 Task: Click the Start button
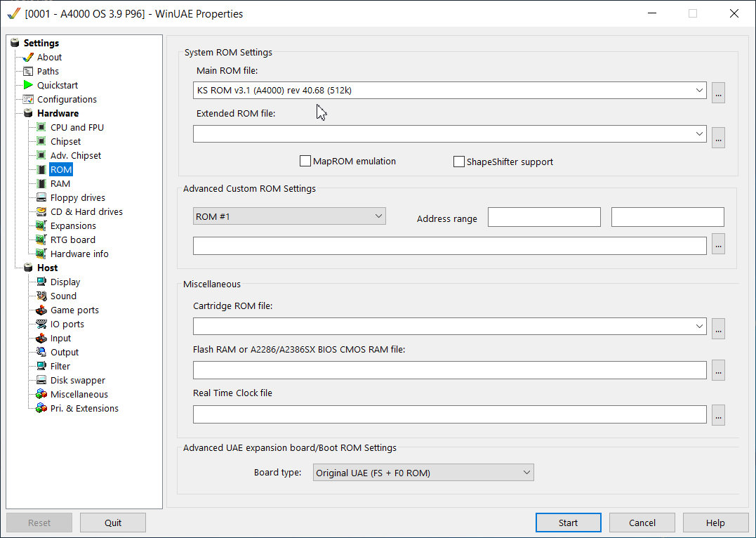pyautogui.click(x=568, y=523)
